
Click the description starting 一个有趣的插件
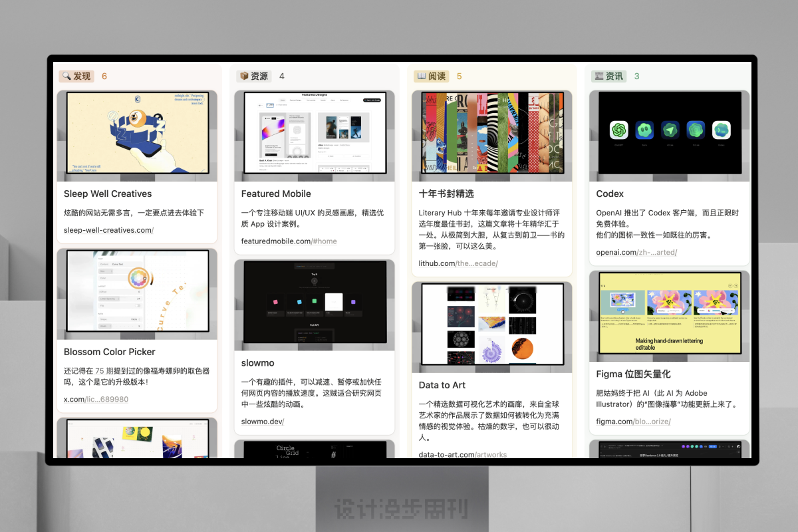[312, 393]
